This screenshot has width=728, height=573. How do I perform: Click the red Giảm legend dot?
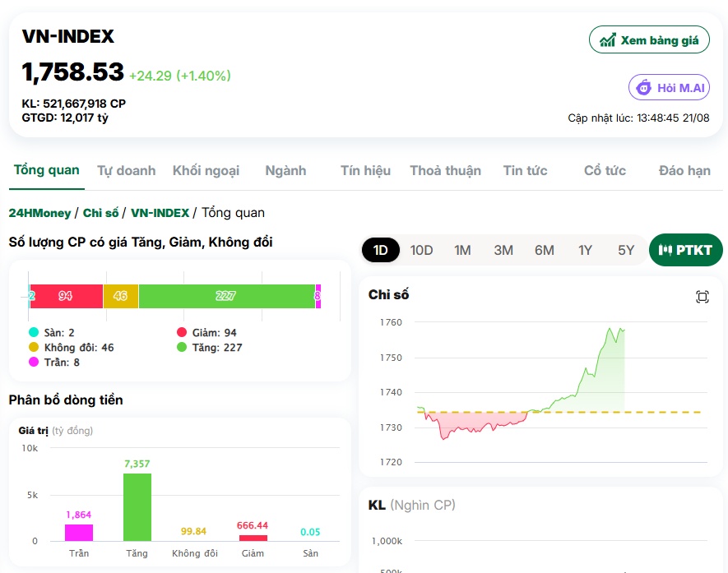[x=182, y=332]
